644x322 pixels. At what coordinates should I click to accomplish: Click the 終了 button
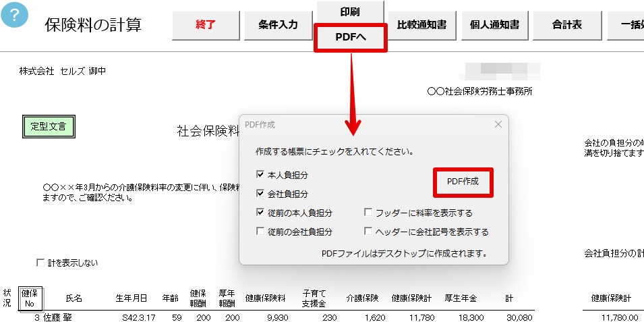206,25
